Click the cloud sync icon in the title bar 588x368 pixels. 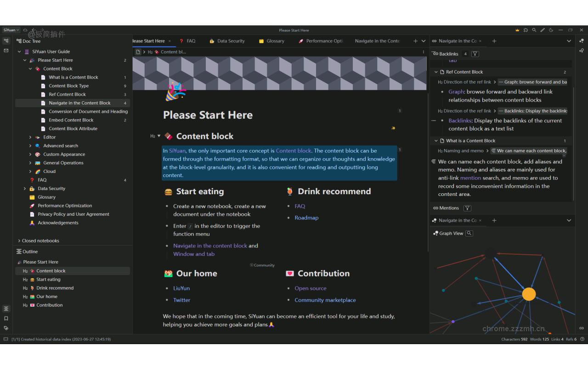click(x=25, y=30)
